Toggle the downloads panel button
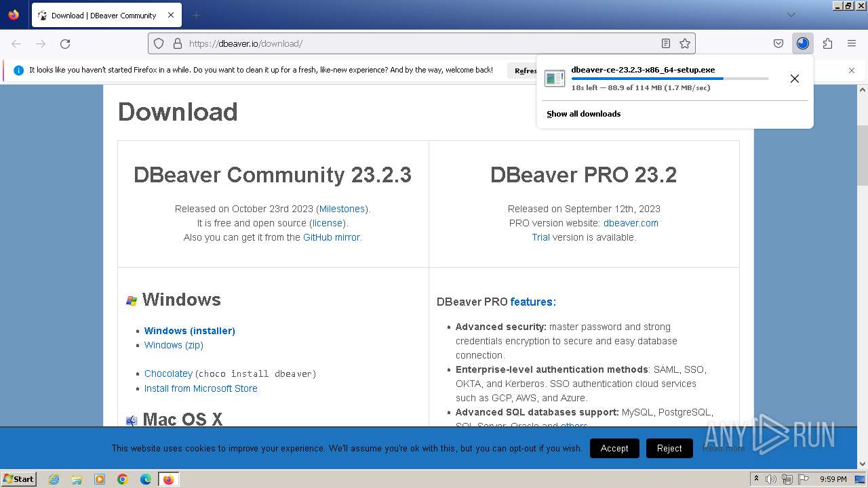 (803, 43)
